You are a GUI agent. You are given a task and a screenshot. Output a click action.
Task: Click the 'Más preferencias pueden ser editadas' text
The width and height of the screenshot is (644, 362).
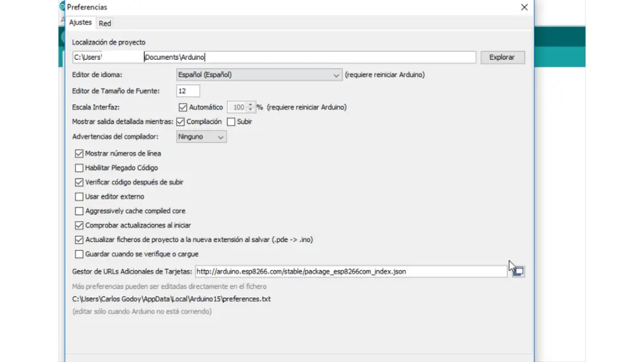169,287
